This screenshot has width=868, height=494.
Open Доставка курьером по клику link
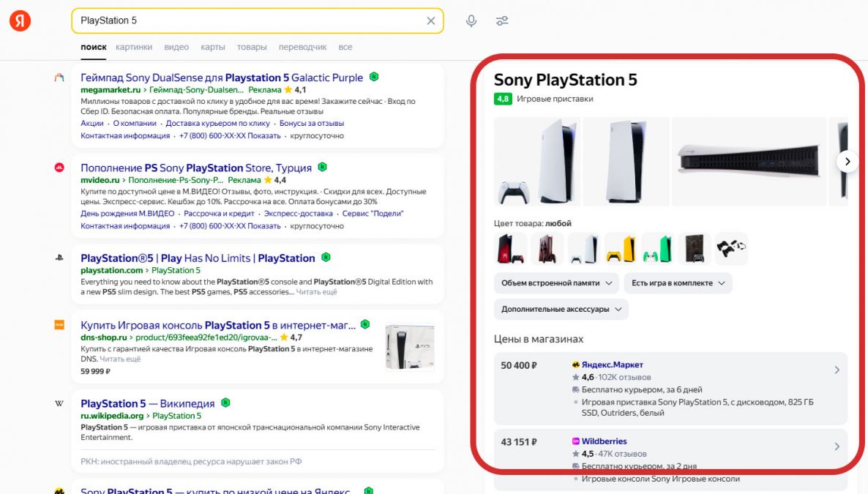(217, 123)
